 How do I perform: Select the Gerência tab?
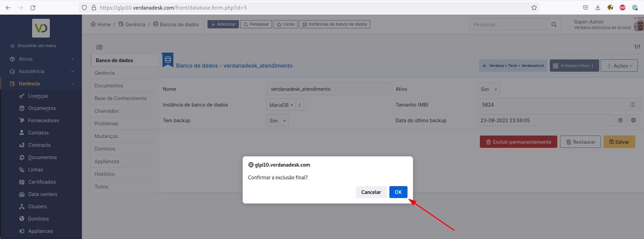coord(124,73)
